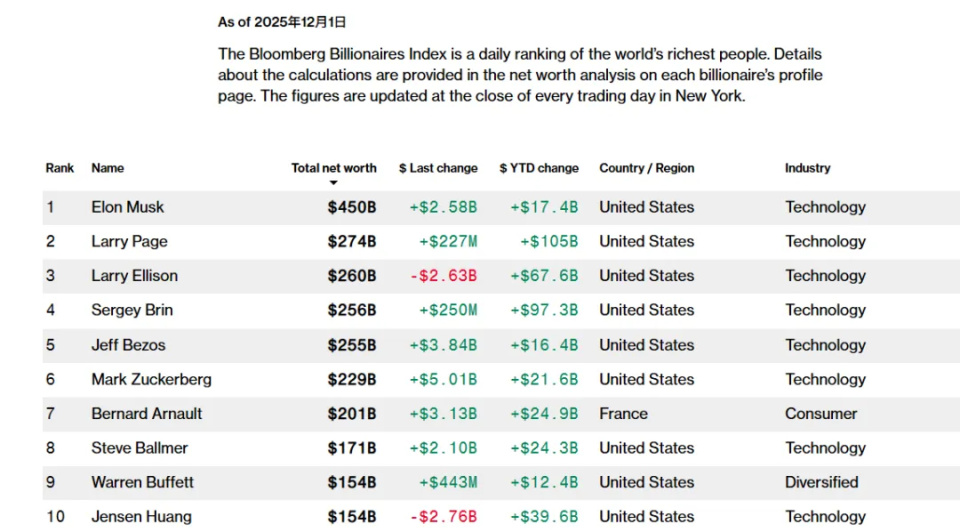Viewport: 960px width, 532px height.
Task: Sort by the $ YTD change header
Action: point(539,168)
